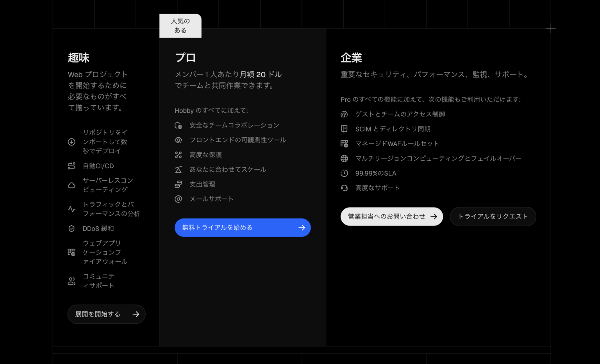The image size is (600, 364).
Task: Click the secure team collaboration globe icon
Action: click(x=179, y=125)
